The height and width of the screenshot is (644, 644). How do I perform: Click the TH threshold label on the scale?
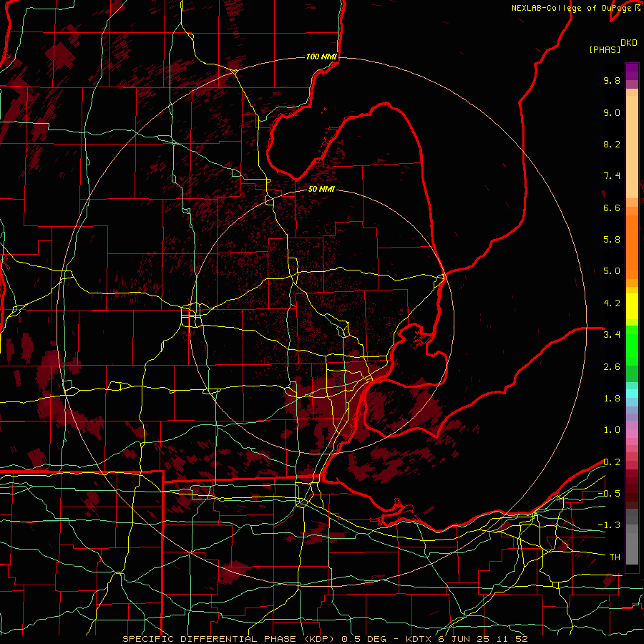point(615,557)
